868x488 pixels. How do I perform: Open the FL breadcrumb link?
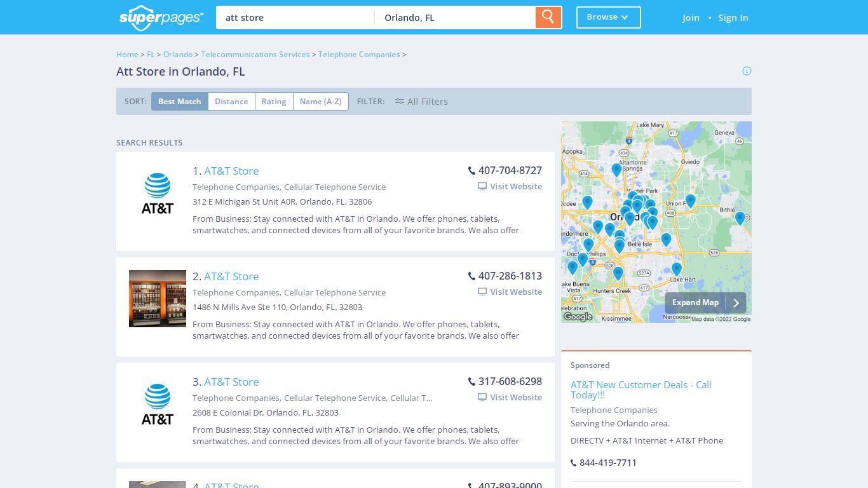pyautogui.click(x=151, y=55)
